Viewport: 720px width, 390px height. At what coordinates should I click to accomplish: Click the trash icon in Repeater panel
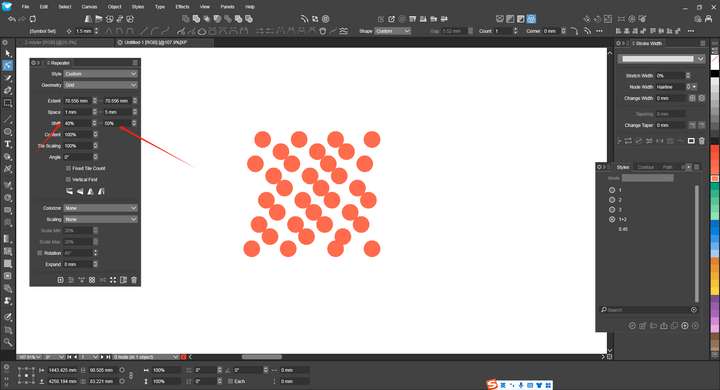[134, 280]
